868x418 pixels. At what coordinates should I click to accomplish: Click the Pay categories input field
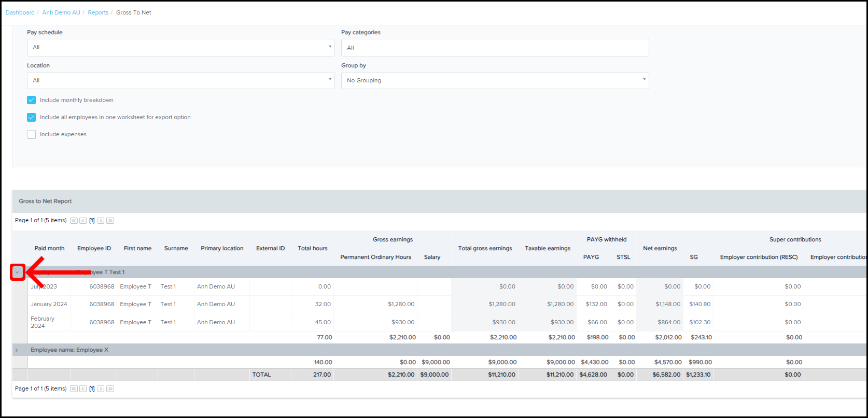495,48
